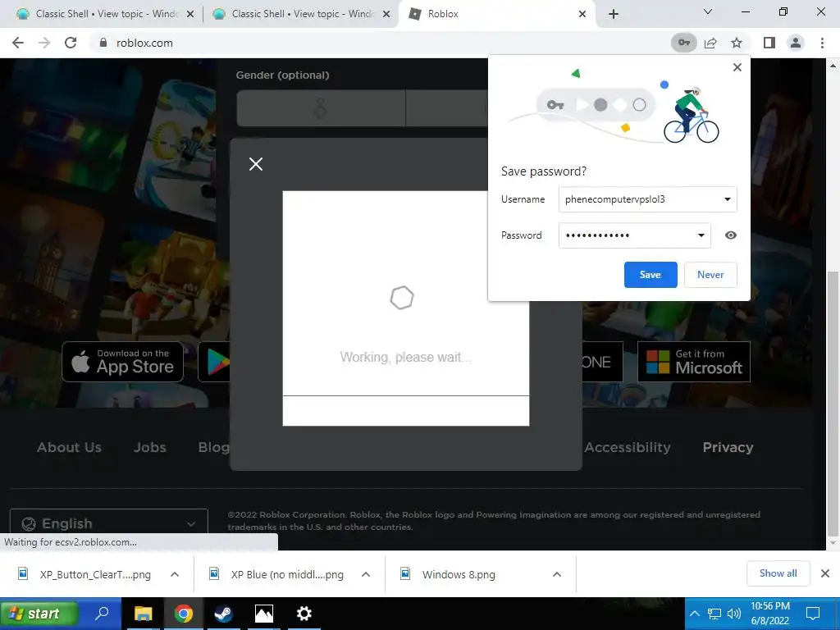Viewport: 840px width, 630px height.
Task: View site info via the address bar lock icon
Action: pos(103,43)
